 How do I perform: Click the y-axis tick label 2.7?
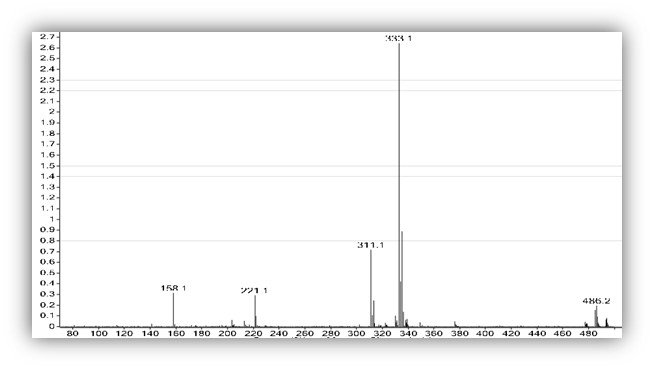(47, 37)
